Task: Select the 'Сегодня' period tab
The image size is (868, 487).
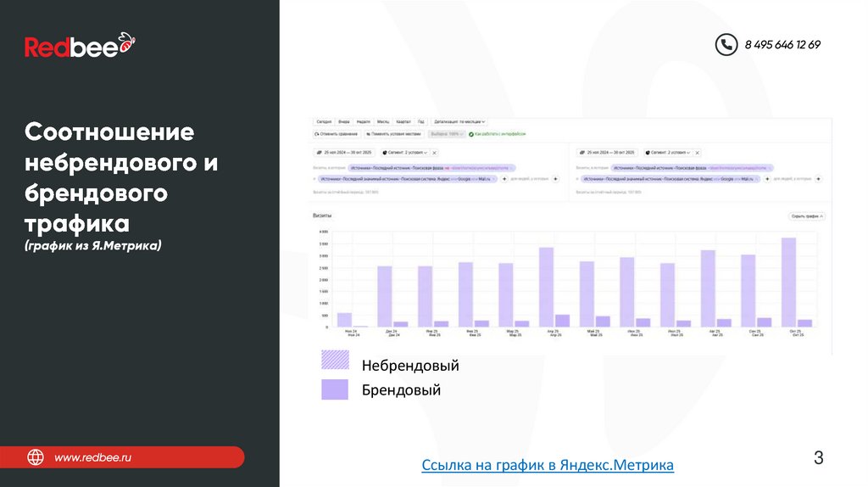Action: pos(324,121)
